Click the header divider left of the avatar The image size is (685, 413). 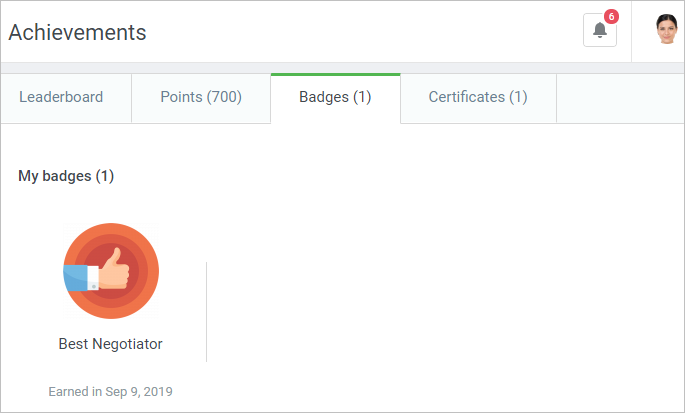(x=631, y=31)
